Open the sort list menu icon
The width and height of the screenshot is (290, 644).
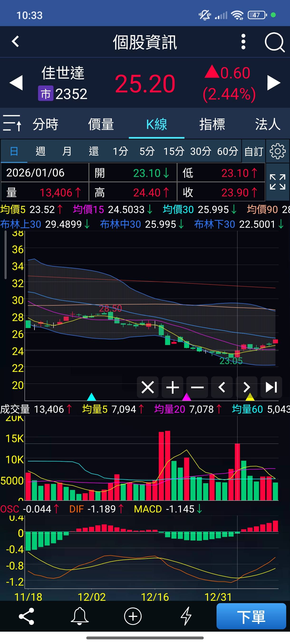click(x=12, y=123)
